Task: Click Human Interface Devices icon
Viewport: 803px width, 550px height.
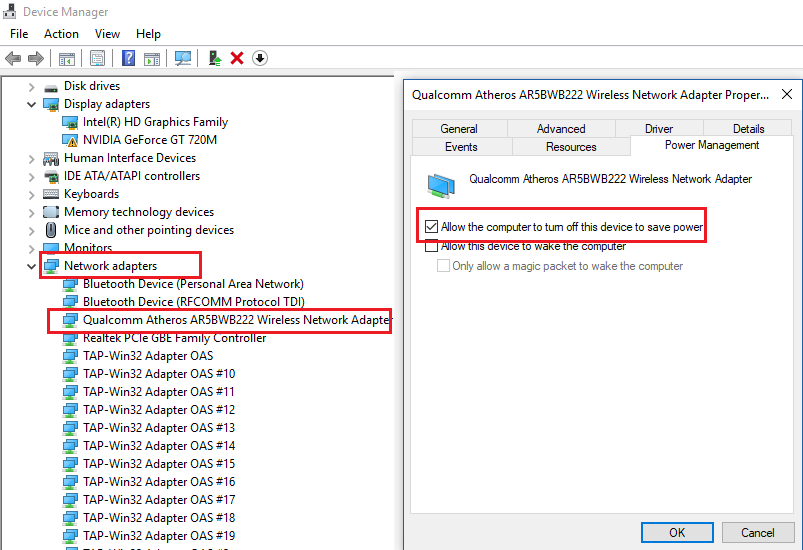Action: click(51, 158)
